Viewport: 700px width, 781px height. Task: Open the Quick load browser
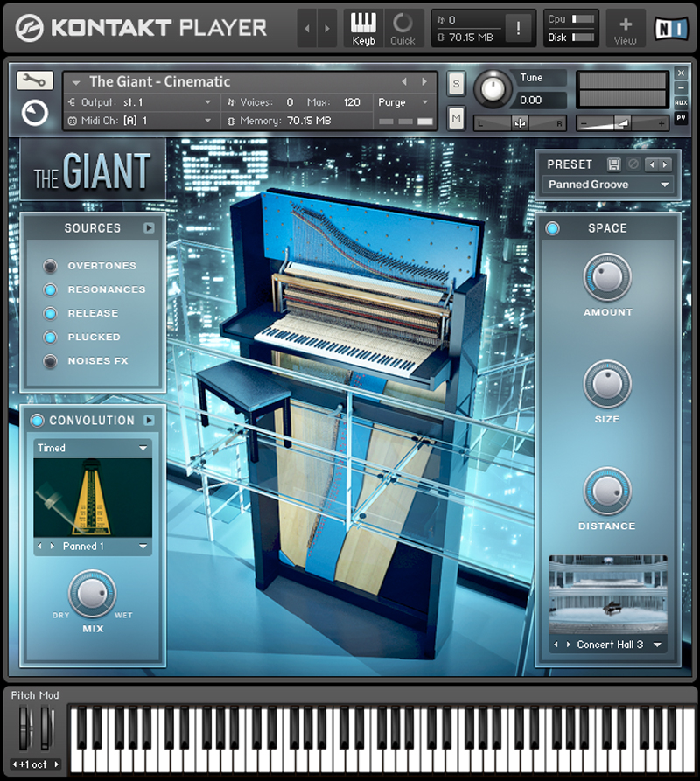click(402, 29)
